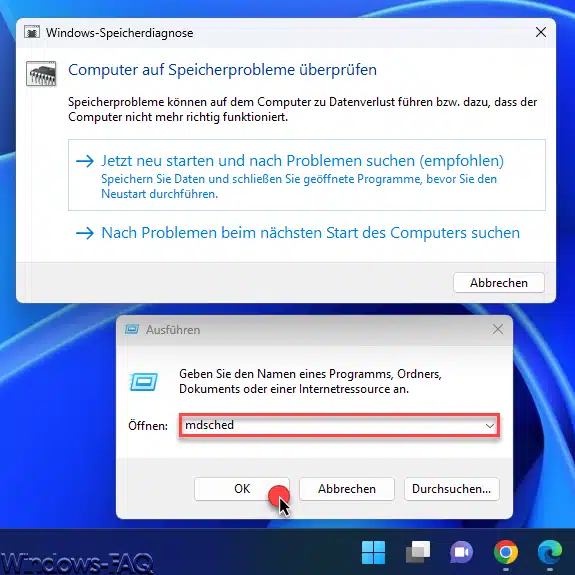Choose Jetzt neu starten und nach Problemen suchen

click(x=307, y=175)
